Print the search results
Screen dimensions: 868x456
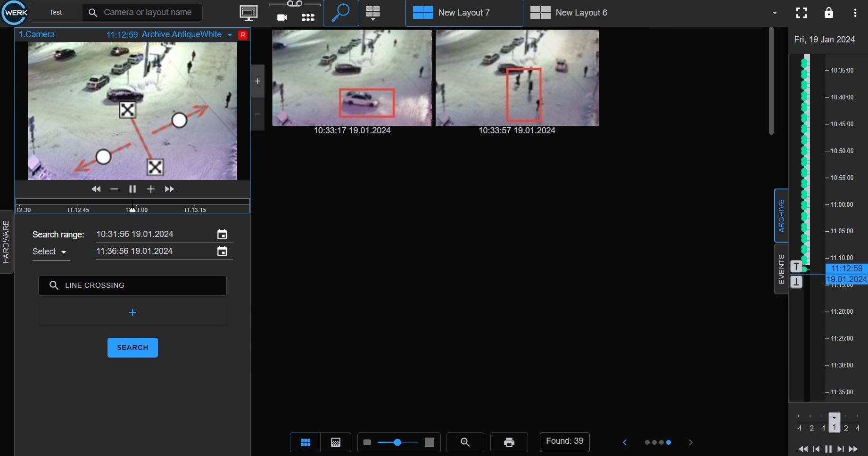(x=509, y=442)
